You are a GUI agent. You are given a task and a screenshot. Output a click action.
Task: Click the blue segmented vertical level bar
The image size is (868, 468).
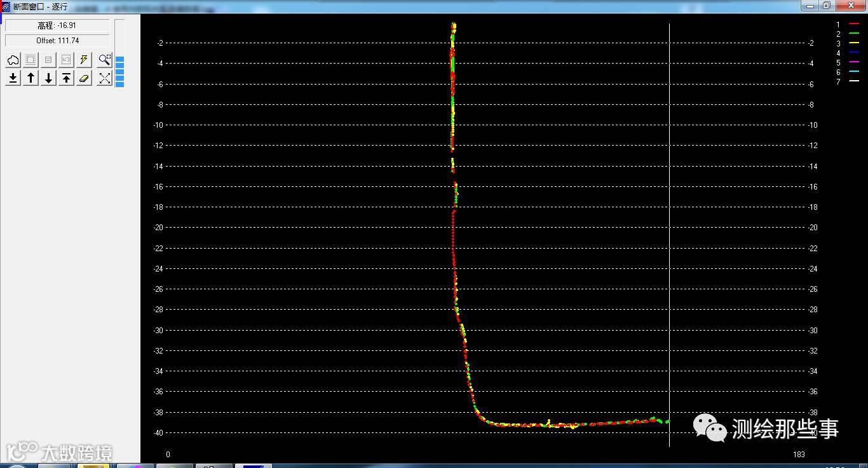click(119, 71)
